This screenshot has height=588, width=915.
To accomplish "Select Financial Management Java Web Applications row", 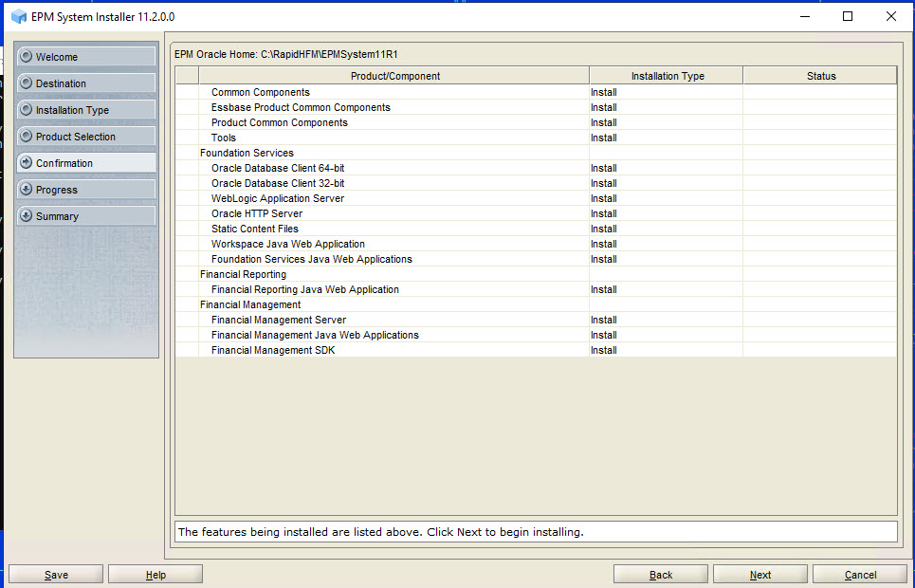I will tap(536, 335).
